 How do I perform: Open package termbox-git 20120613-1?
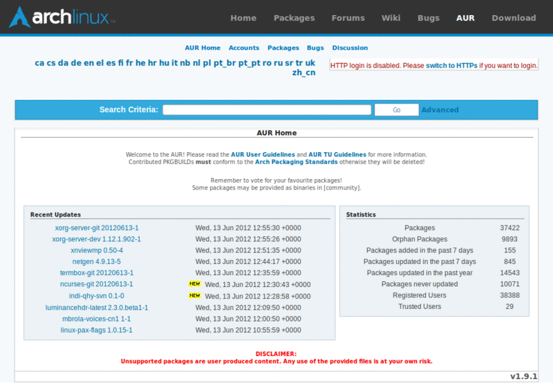(97, 273)
